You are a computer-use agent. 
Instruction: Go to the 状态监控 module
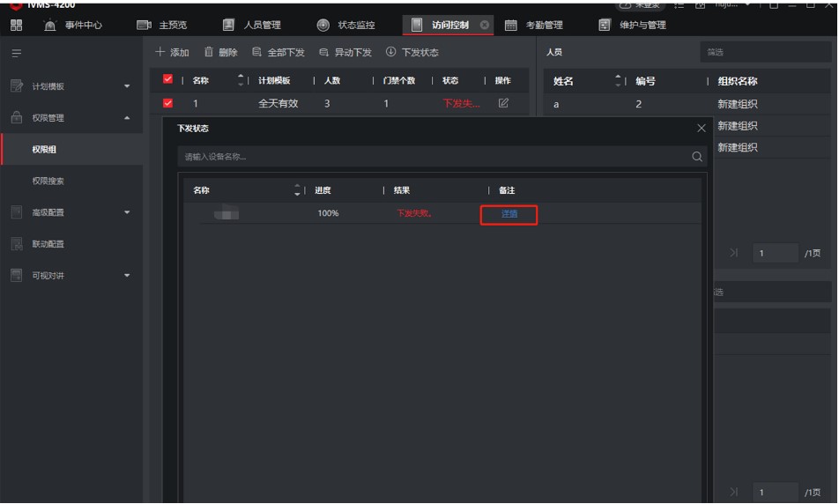pyautogui.click(x=346, y=26)
